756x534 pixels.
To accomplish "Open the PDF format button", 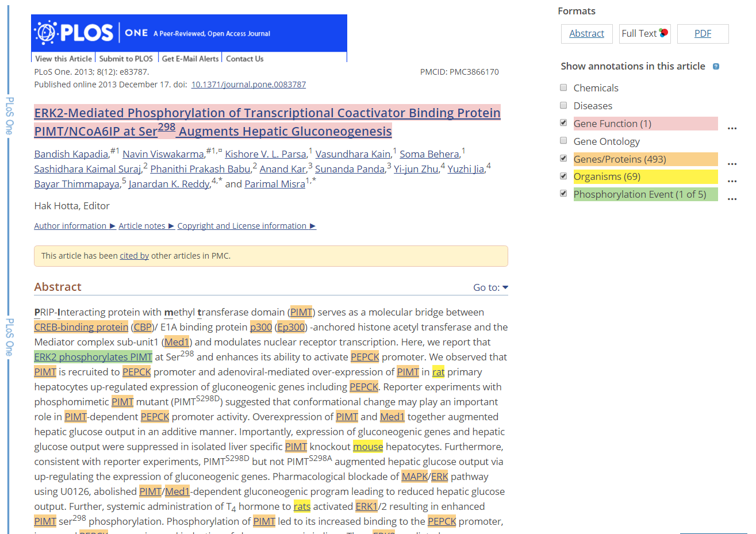I will (703, 34).
